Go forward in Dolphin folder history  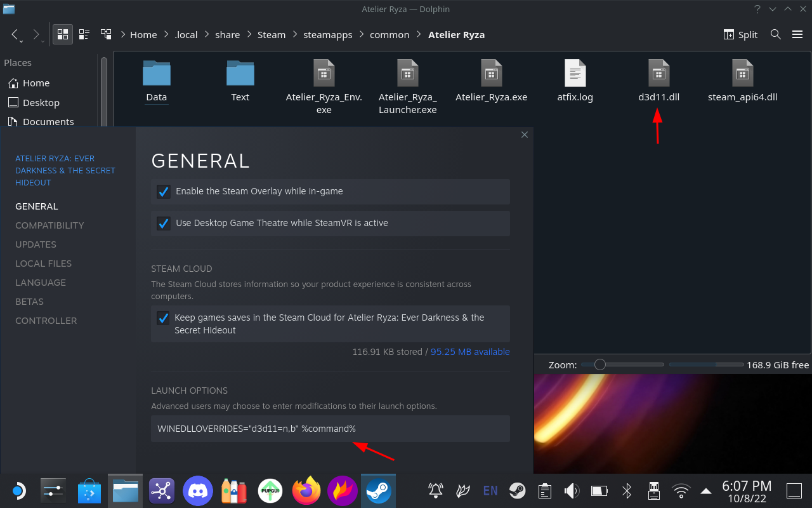click(37, 35)
